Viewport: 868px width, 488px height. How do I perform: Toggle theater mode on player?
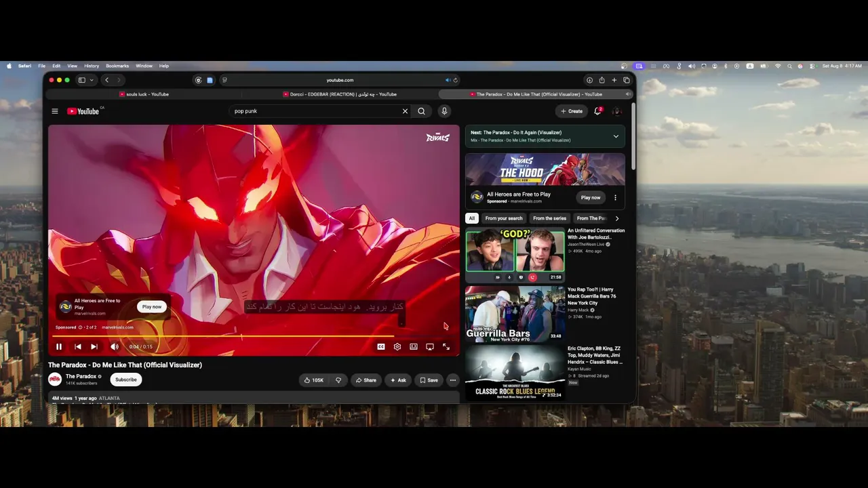pos(414,346)
